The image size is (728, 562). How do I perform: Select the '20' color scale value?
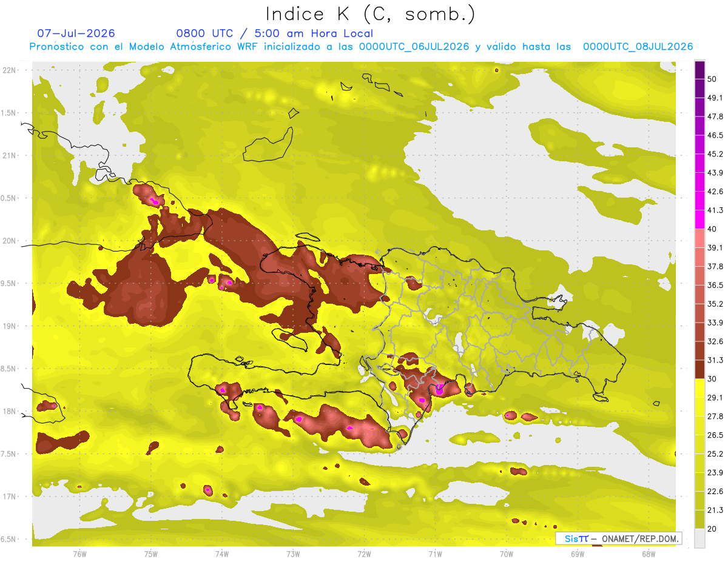pos(712,529)
